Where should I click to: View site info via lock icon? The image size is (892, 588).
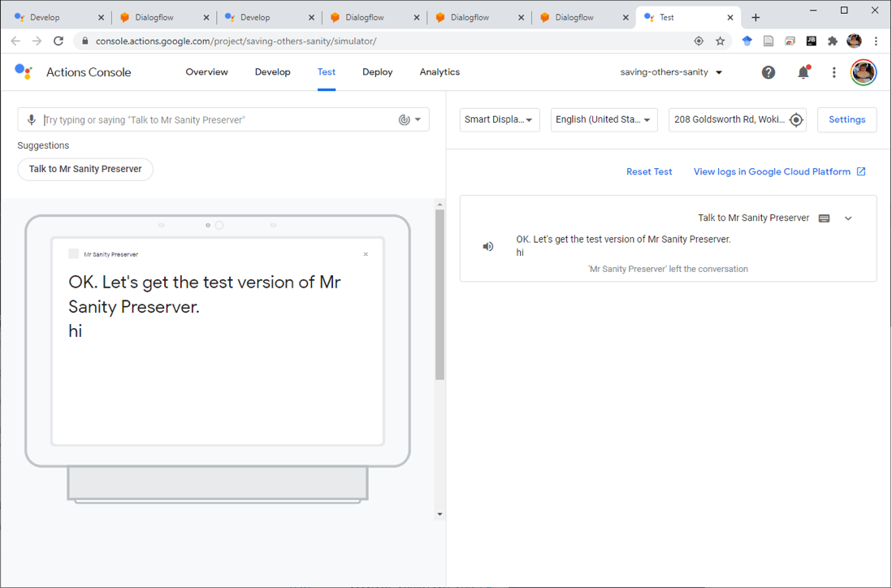click(85, 41)
